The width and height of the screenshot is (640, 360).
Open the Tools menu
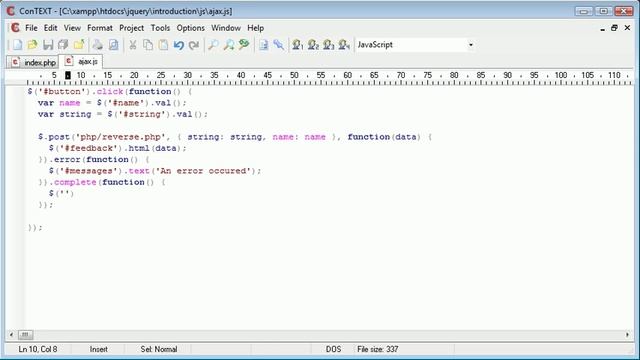(160, 28)
